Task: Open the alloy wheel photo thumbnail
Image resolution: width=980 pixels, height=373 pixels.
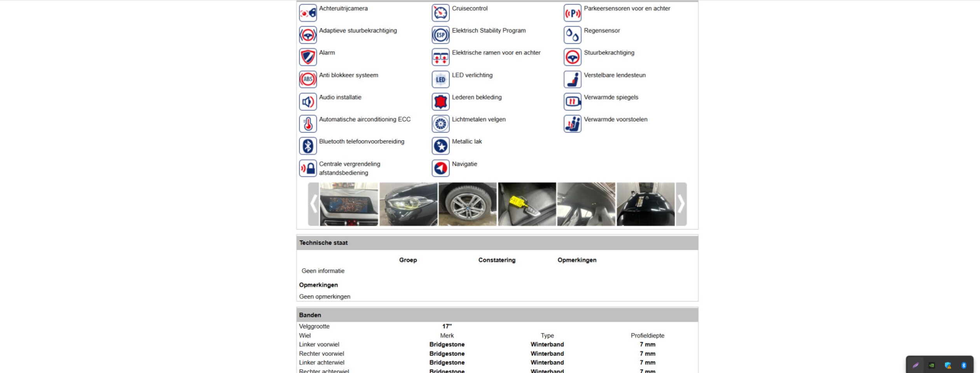Action: [x=467, y=204]
